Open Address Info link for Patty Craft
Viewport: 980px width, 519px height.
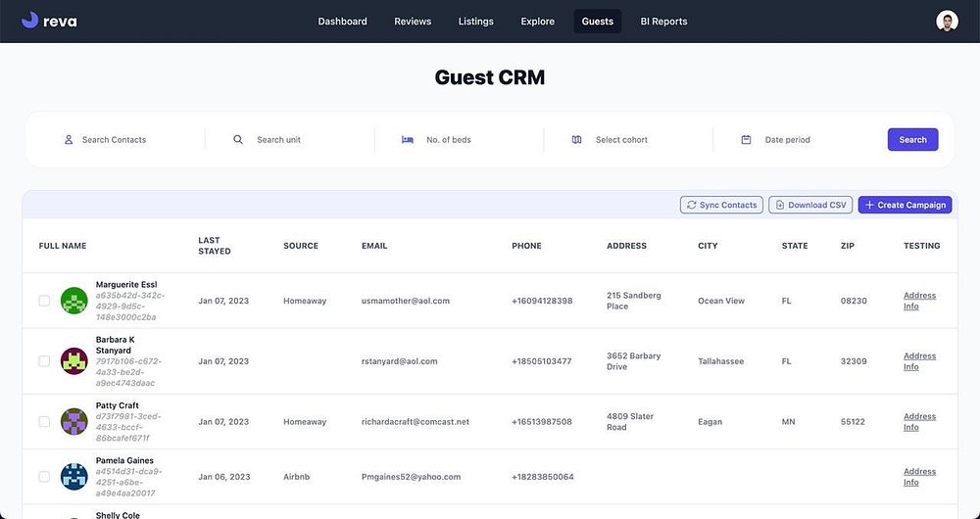[919, 422]
